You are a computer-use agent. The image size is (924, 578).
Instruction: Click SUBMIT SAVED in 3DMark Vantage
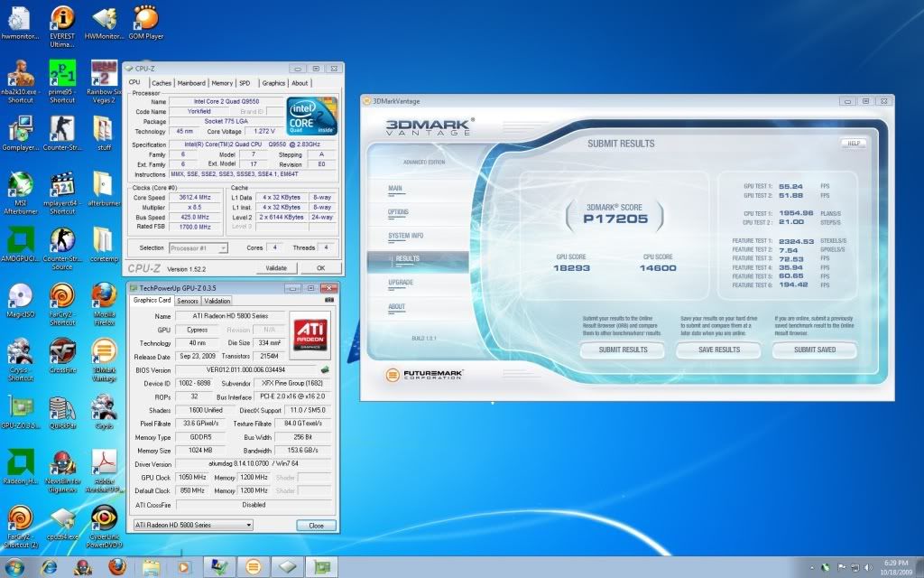pos(815,350)
